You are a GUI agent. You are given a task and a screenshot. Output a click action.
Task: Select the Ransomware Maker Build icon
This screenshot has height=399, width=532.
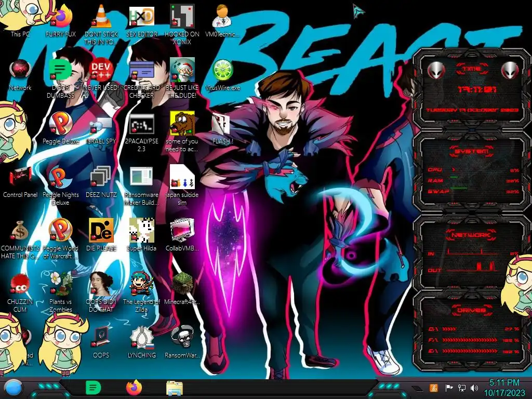141,186
